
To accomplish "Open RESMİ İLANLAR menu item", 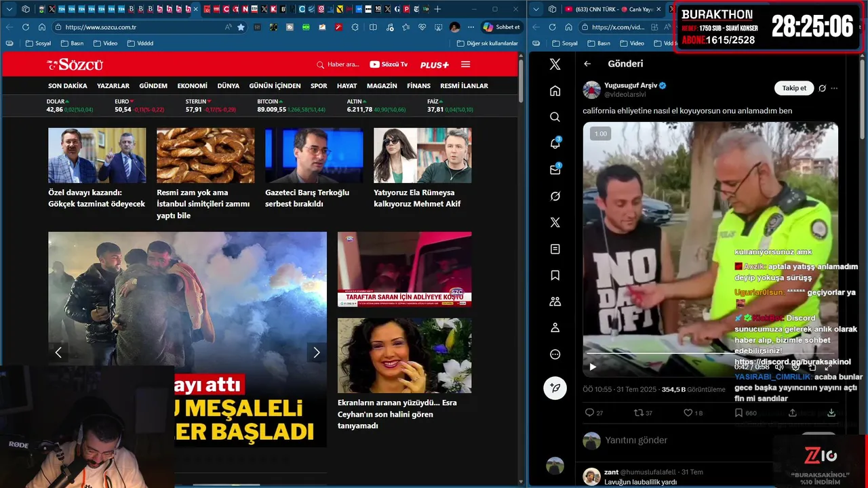I will pos(464,86).
